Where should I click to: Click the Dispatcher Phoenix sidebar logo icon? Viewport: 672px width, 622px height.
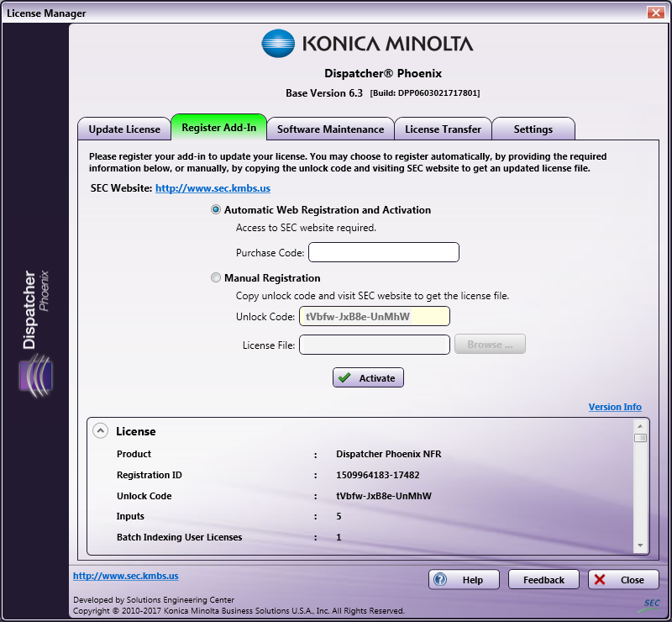coord(36,376)
